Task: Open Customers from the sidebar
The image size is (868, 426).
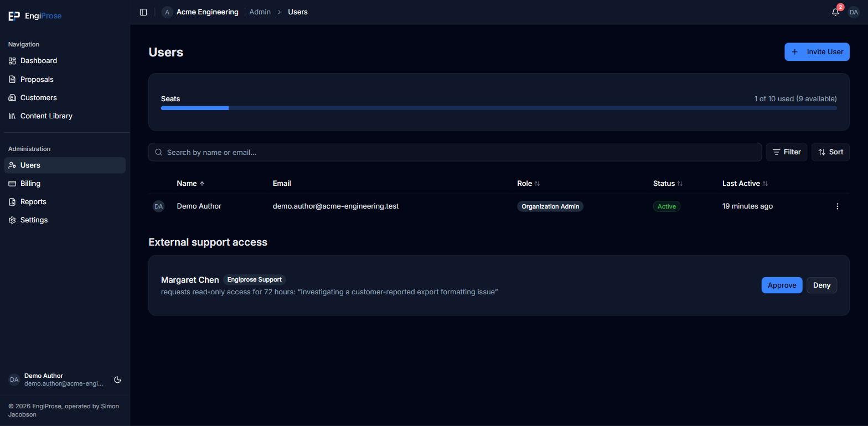Action: point(65,98)
